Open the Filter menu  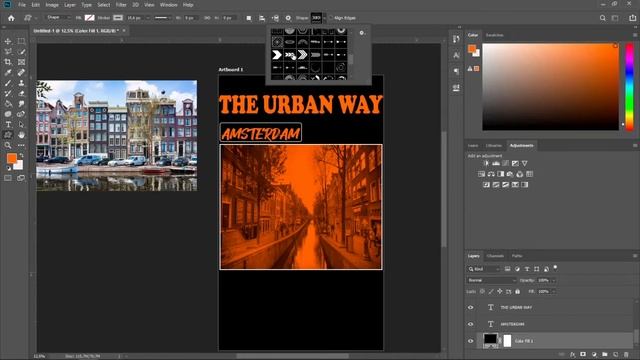click(x=121, y=5)
